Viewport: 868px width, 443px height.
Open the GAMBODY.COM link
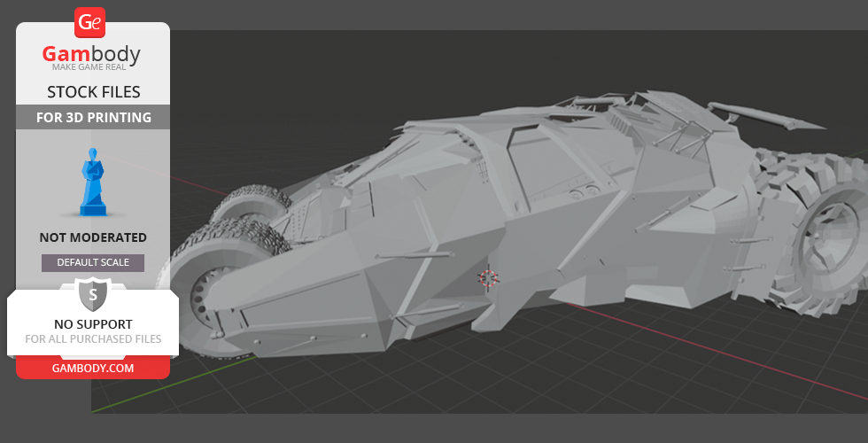93,368
